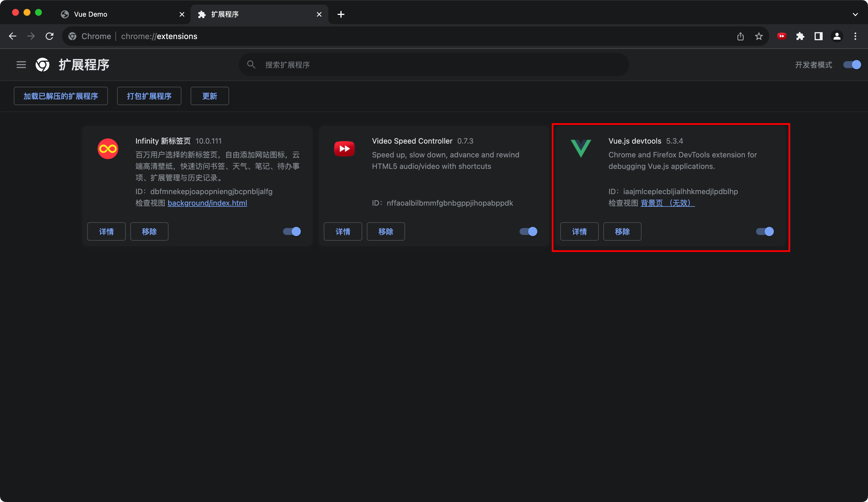
Task: Turn off Video Speed Controller toggle
Action: [x=528, y=231]
